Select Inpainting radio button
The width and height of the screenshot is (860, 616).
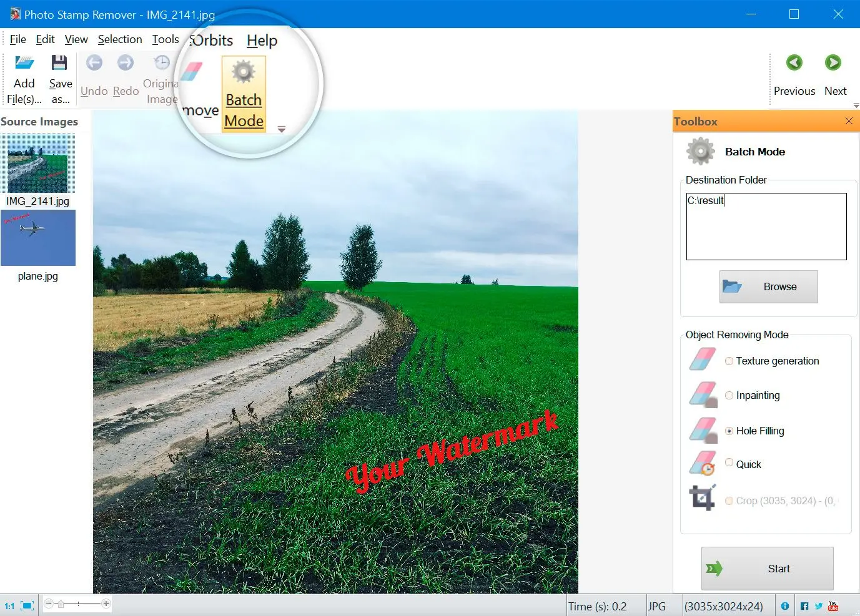point(729,395)
